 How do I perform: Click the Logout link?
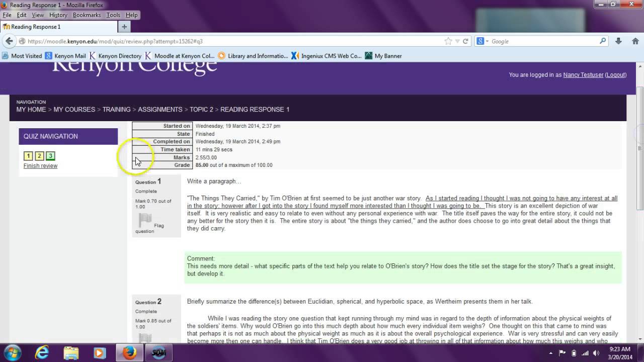[615, 75]
